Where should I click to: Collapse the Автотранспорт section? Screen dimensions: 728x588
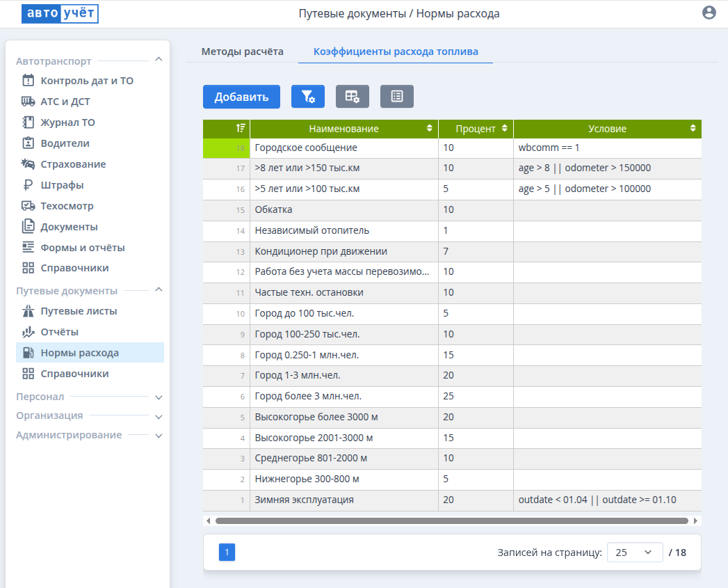click(159, 61)
